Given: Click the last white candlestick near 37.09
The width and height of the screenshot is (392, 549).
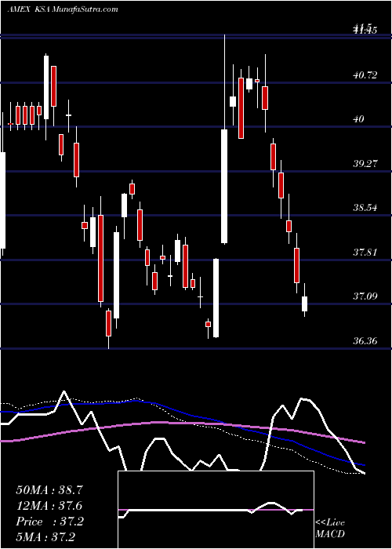Looking at the screenshot, I should tap(304, 304).
